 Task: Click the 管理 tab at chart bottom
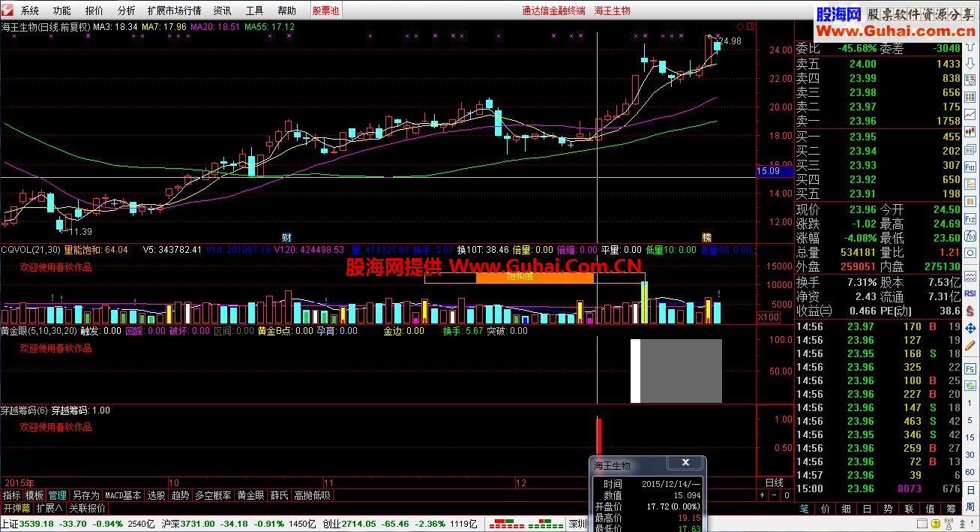click(57, 495)
